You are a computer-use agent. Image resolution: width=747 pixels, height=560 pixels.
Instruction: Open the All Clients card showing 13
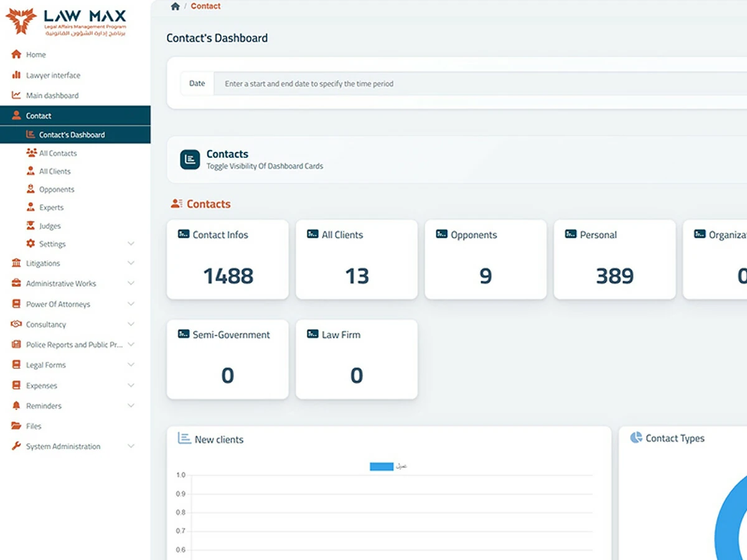click(x=357, y=259)
